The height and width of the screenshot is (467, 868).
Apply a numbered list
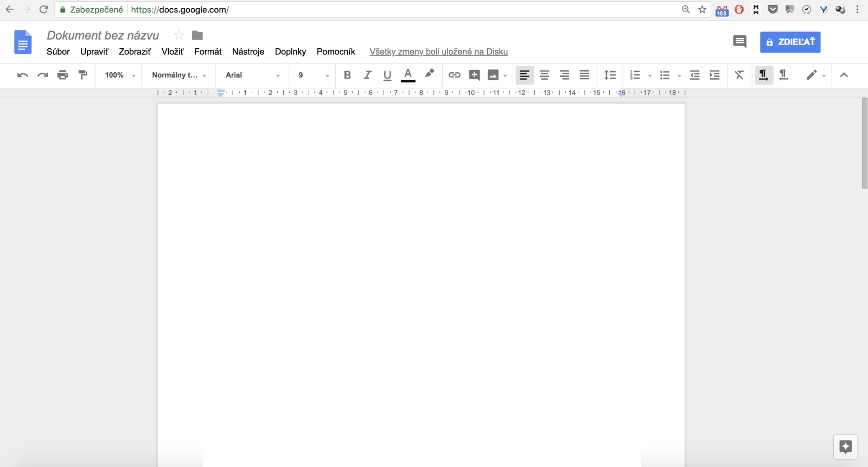click(x=635, y=75)
